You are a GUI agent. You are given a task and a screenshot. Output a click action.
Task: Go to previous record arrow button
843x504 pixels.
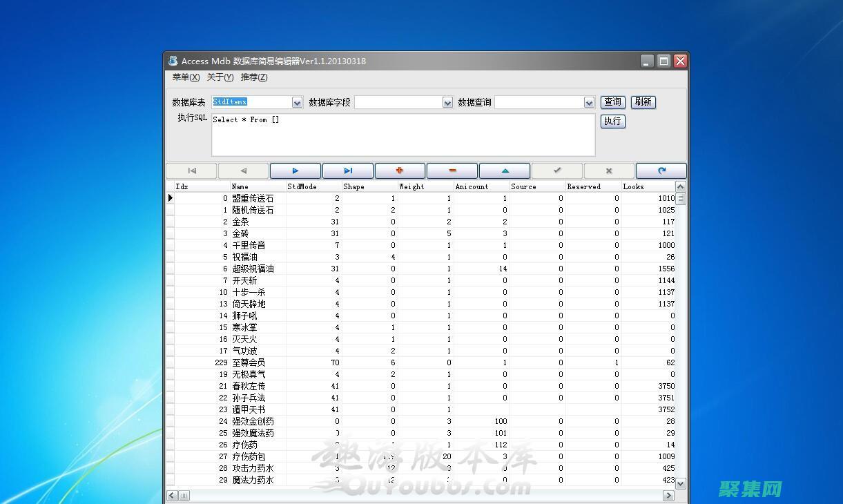243,171
